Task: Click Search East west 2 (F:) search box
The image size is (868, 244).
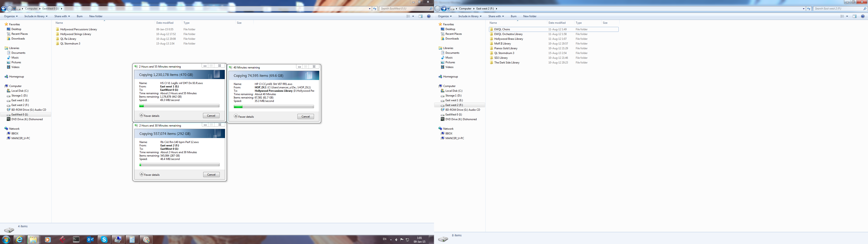Action: 840,9
